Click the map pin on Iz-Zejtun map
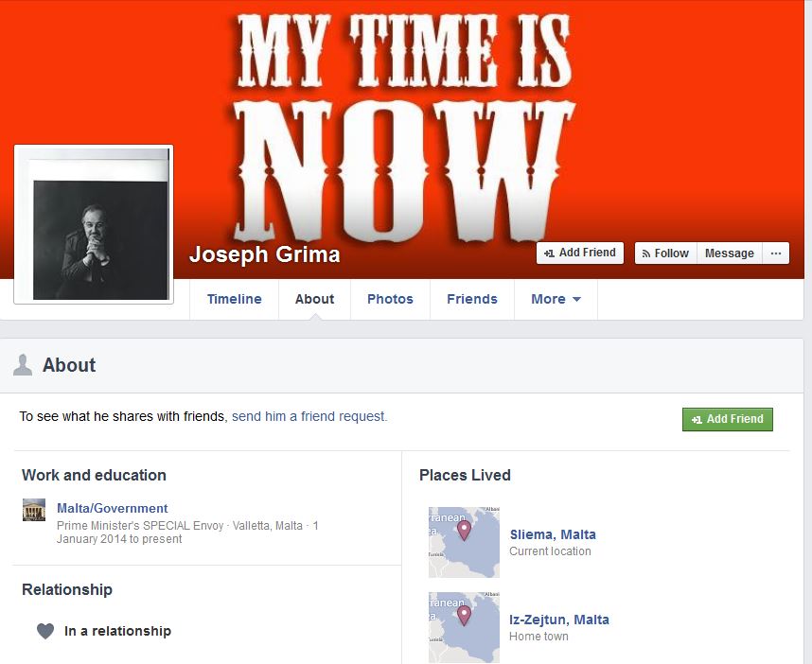Image resolution: width=812 pixels, height=664 pixels. tap(464, 616)
